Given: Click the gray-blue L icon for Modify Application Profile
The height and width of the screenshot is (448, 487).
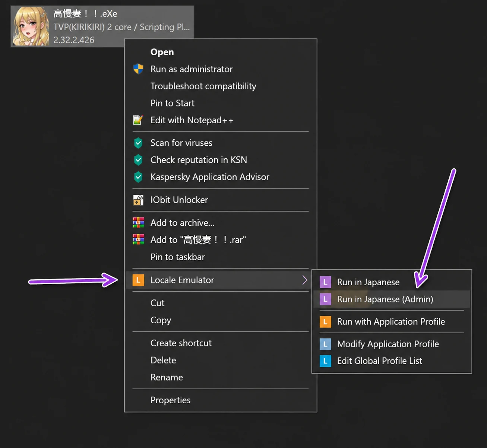Looking at the screenshot, I should click(325, 344).
